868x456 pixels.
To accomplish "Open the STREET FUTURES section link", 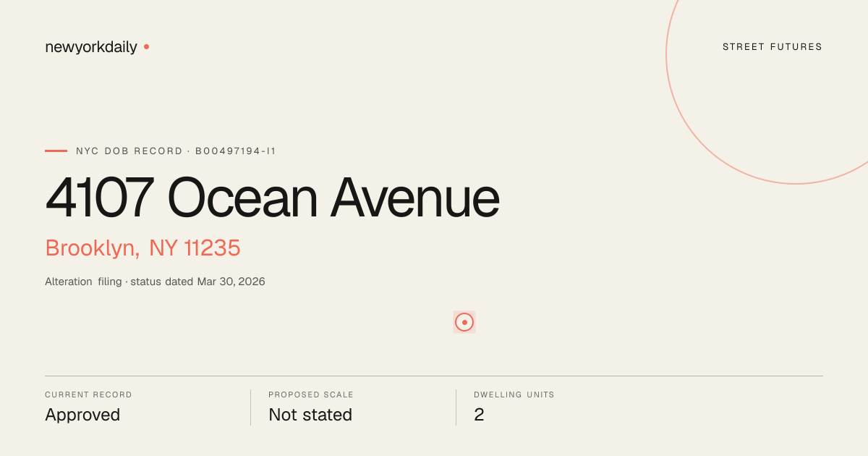I will coord(773,47).
